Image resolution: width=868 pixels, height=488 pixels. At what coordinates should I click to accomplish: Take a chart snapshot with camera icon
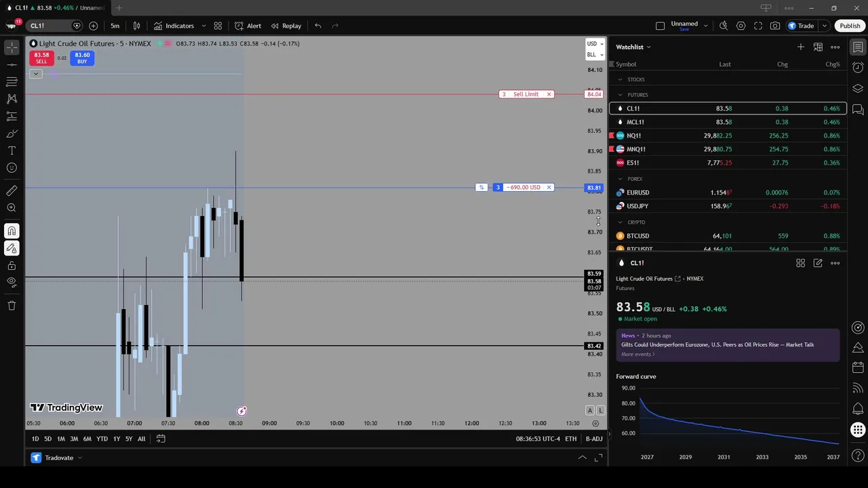click(775, 26)
